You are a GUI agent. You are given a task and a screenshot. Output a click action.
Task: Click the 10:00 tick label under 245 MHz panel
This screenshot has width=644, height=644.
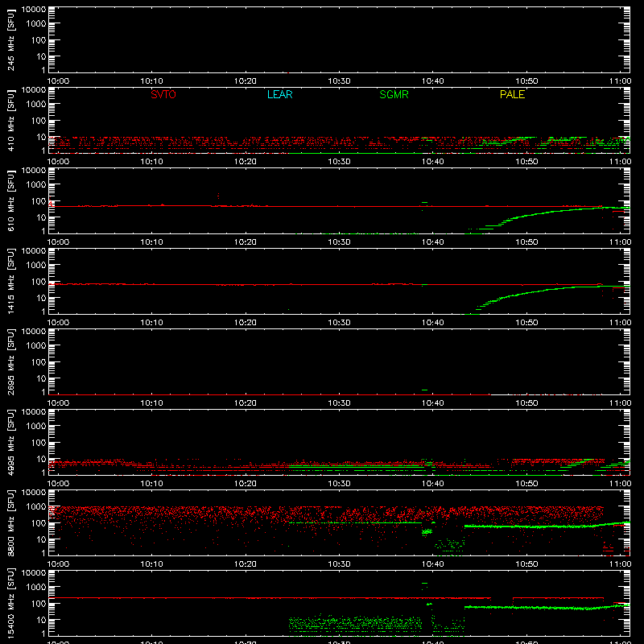(x=58, y=81)
